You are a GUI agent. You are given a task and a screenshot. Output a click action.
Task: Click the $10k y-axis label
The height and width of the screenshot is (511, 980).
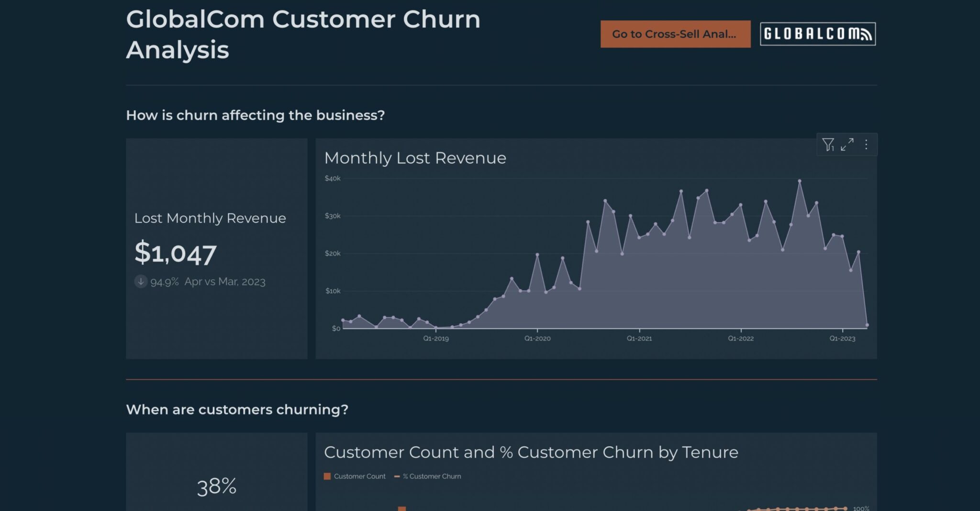tap(333, 291)
